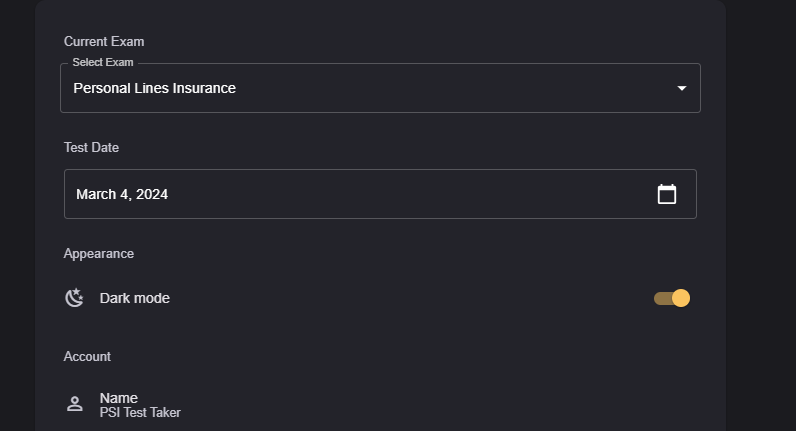Click the "Name" label in Account
Viewport: 796px width, 431px height.
coord(119,397)
